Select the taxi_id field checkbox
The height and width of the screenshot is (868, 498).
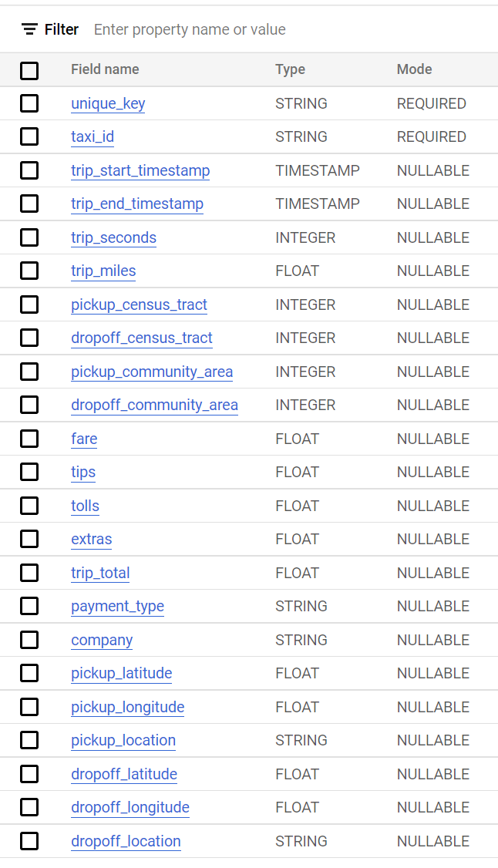click(29, 136)
